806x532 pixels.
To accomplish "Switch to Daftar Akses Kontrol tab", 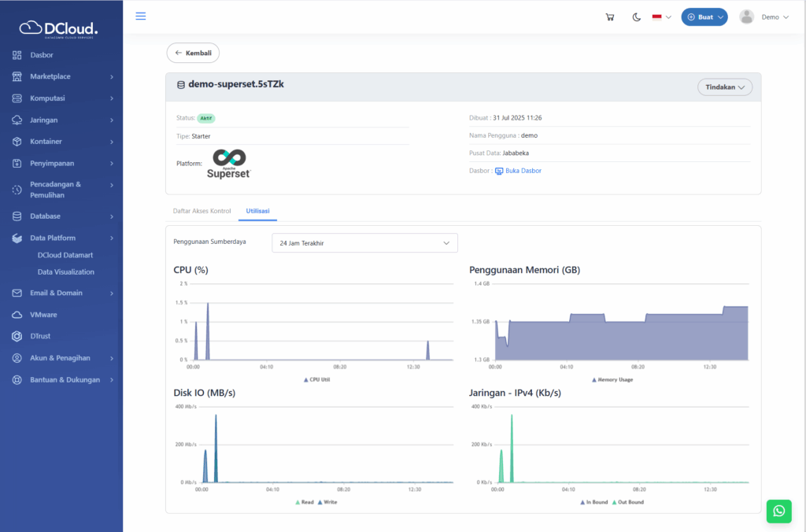I will [201, 211].
